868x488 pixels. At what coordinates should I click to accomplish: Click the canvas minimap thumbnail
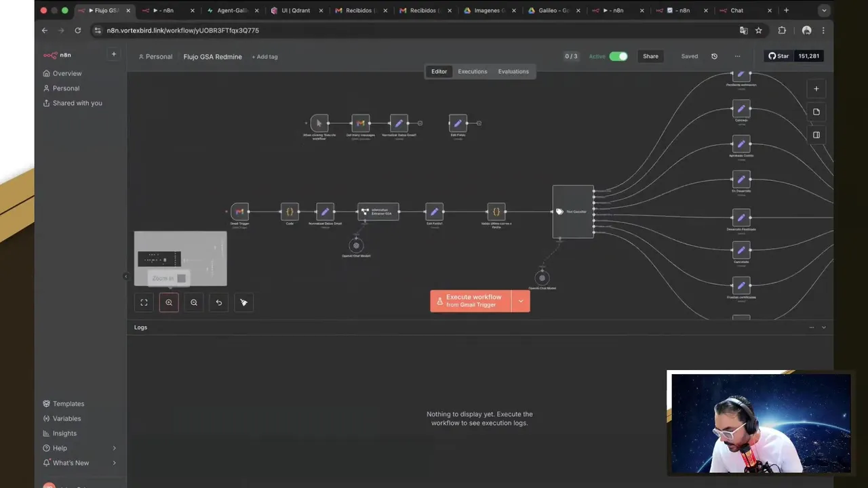[x=180, y=258]
